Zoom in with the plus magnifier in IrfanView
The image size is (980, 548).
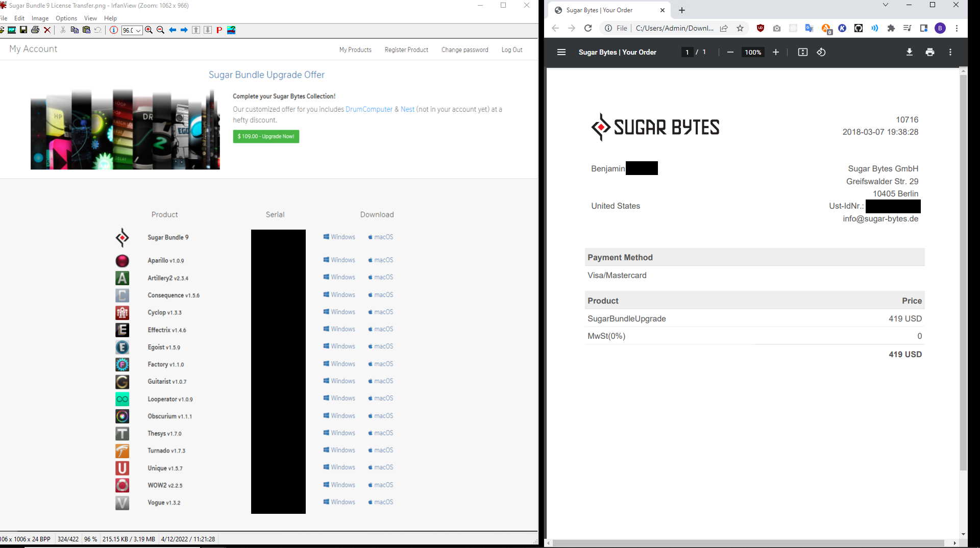[x=149, y=30]
